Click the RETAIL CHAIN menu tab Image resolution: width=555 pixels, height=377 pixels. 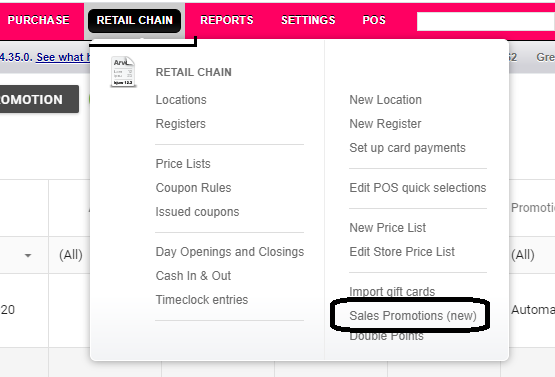point(135,21)
